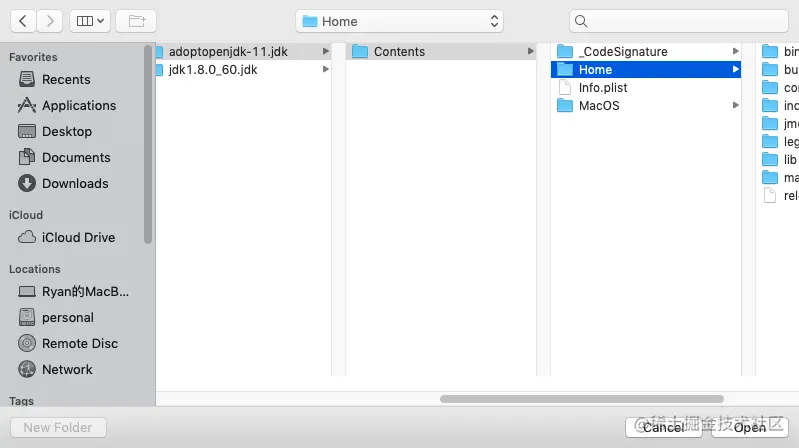The image size is (799, 448).
Task: Click the folder icon in the Home path menu
Action: 310,21
